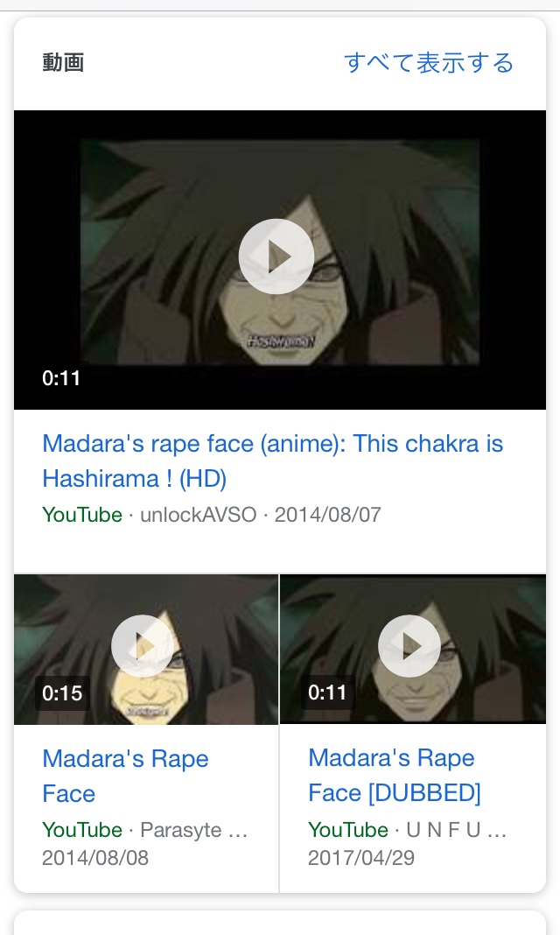Click the 0:15 duration badge
Screen dimensions: 560x935
pos(62,692)
